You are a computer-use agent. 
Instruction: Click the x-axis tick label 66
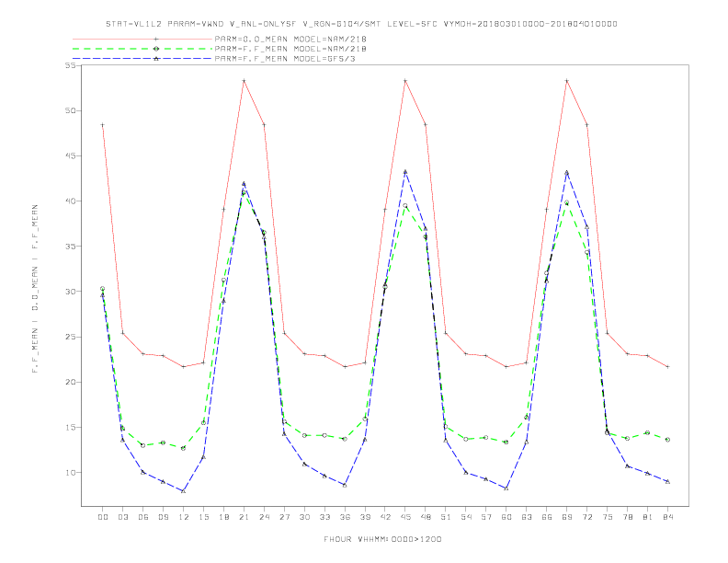pos(547,517)
